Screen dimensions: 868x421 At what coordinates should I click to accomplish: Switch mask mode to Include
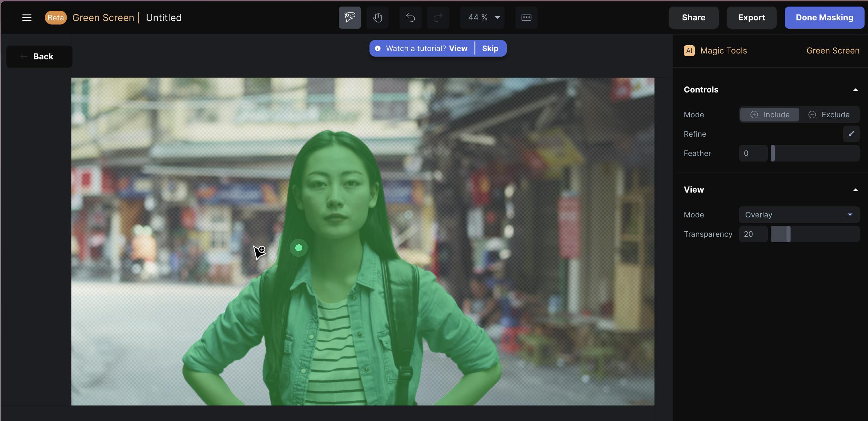click(770, 115)
